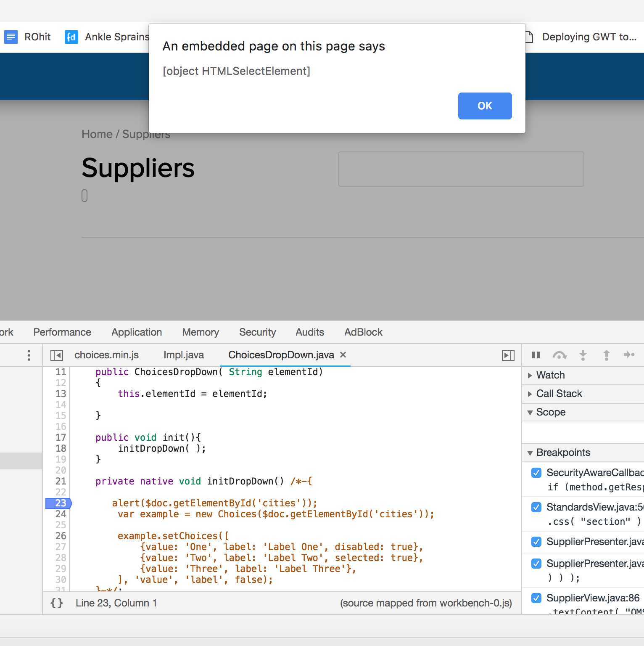Open the three-dot more options menu
Viewport: 644px width, 646px height.
29,355
